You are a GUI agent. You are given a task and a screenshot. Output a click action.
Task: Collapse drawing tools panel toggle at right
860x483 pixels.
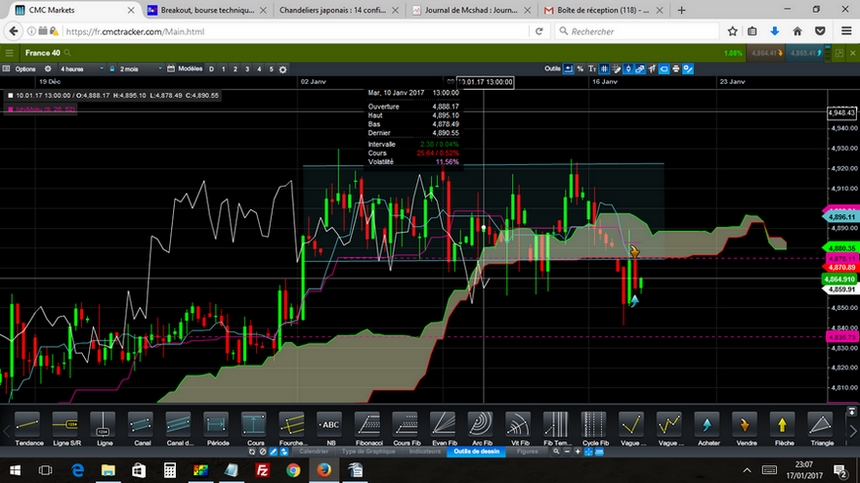click(852, 411)
